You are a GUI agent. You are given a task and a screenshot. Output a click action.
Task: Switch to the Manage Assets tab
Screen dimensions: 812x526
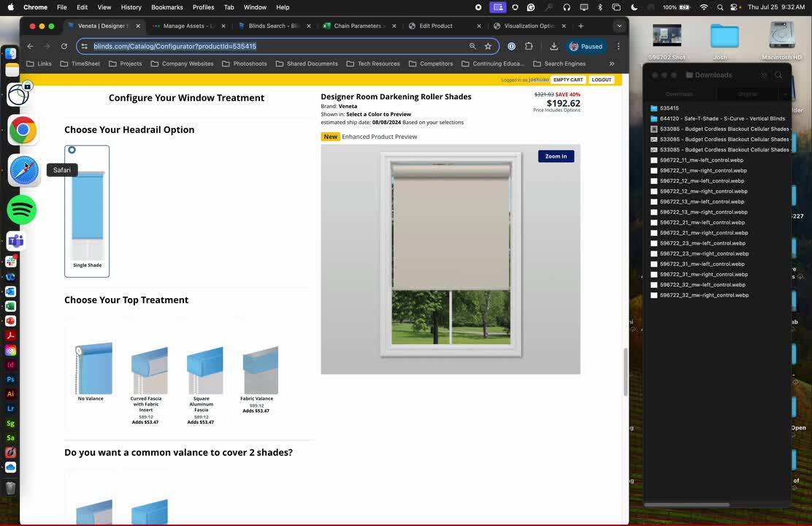[188, 26]
